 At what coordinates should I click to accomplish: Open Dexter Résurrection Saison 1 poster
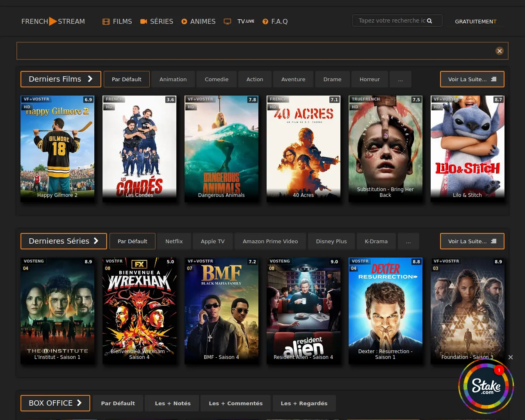coord(386,311)
